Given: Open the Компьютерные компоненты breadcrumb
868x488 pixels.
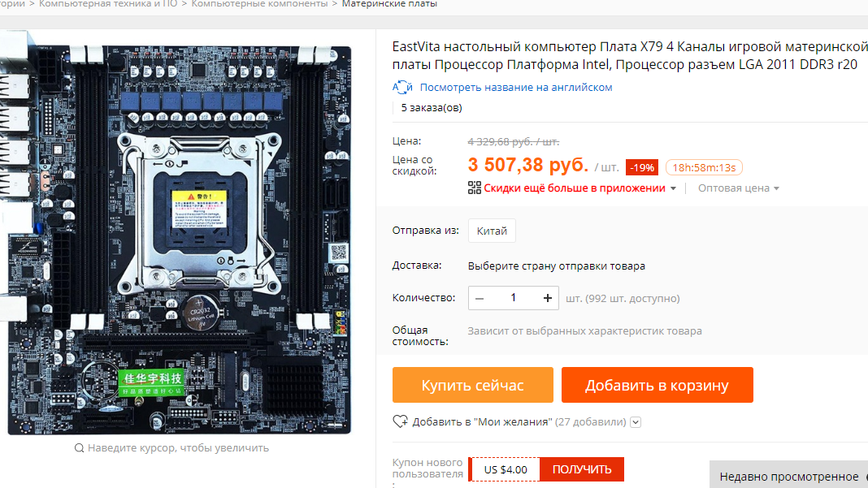Looking at the screenshot, I should pyautogui.click(x=259, y=4).
